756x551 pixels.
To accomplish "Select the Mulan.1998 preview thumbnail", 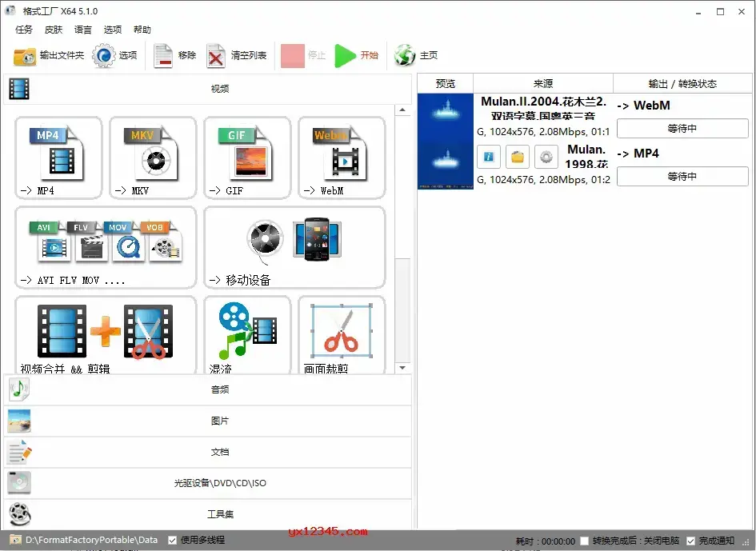I will [446, 165].
